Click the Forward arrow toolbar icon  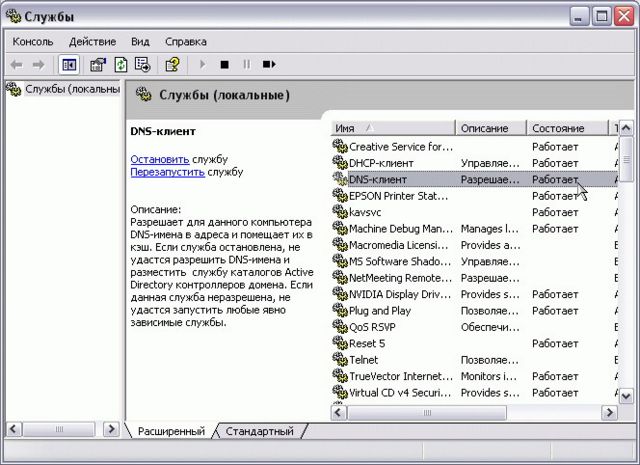coord(39,65)
